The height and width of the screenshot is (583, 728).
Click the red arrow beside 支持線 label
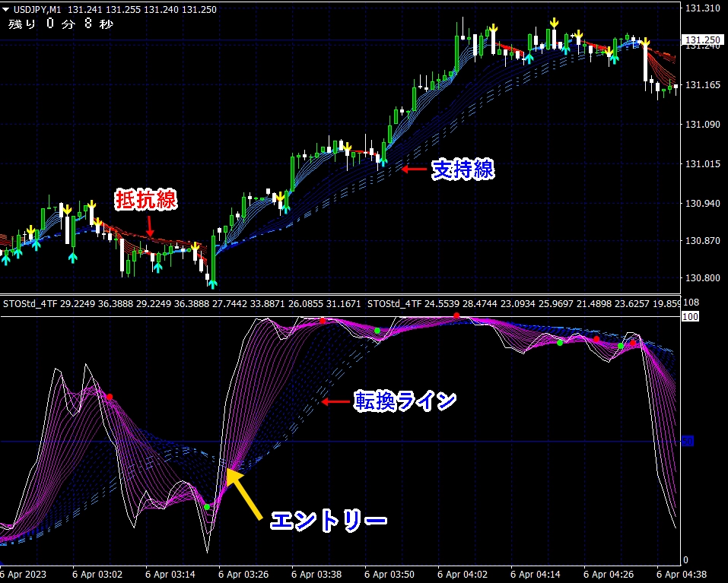(414, 170)
